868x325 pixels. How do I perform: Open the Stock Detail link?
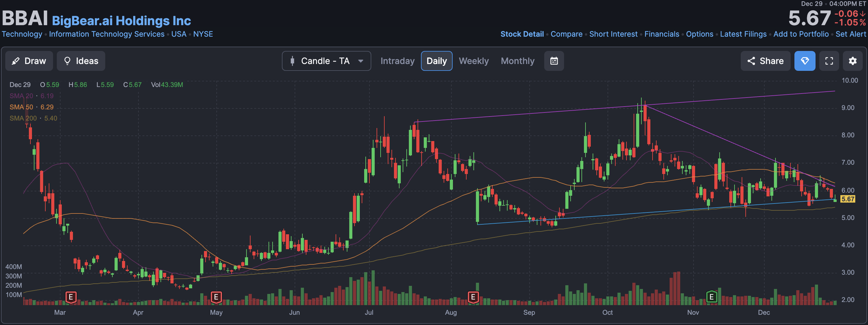pos(522,34)
